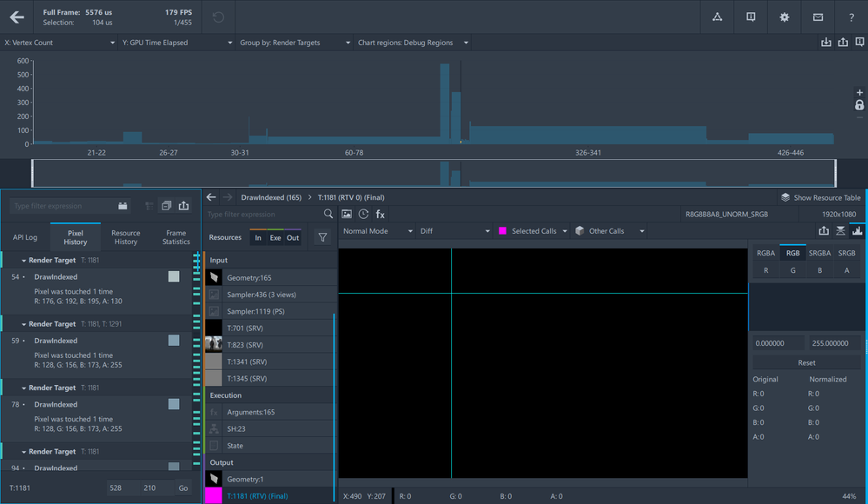
Task: Click DrawIndexed (165) in the breadcrumb
Action: pyautogui.click(x=271, y=197)
